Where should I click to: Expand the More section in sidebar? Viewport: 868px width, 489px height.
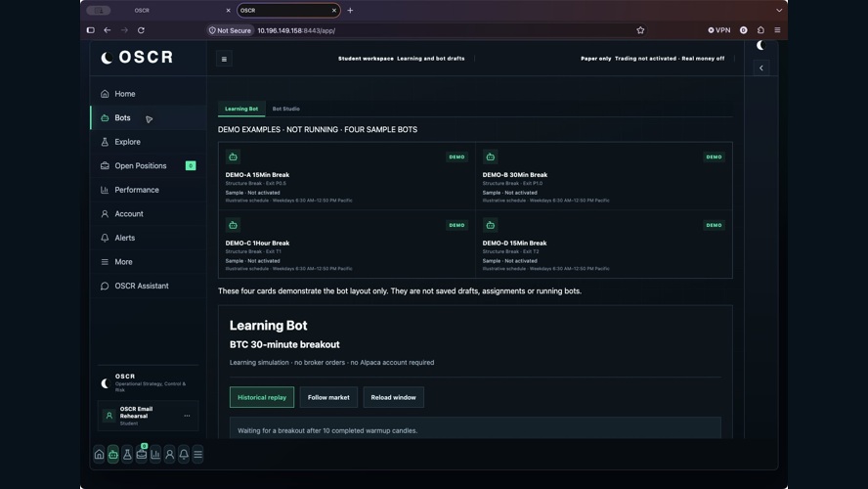(148, 262)
